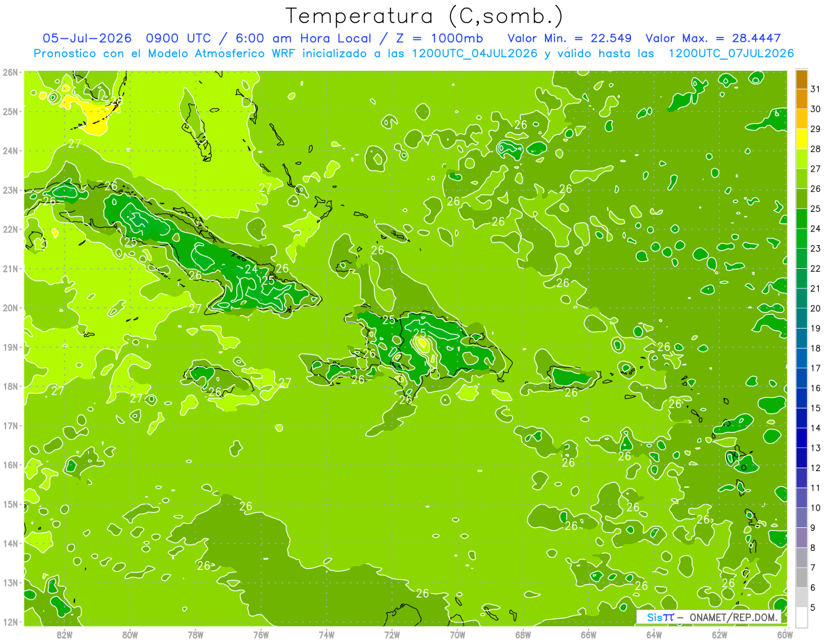
Task: Click the 22N latitude axis label
Action: coord(10,229)
